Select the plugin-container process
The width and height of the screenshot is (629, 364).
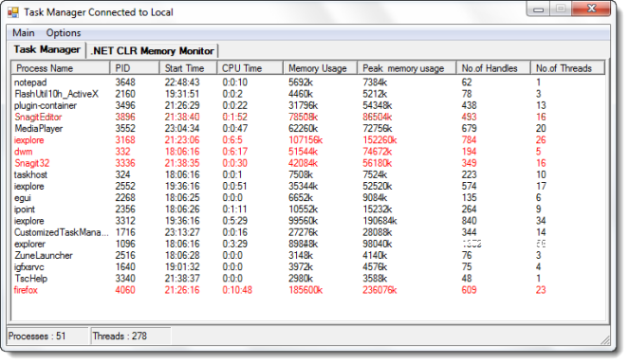(308, 106)
